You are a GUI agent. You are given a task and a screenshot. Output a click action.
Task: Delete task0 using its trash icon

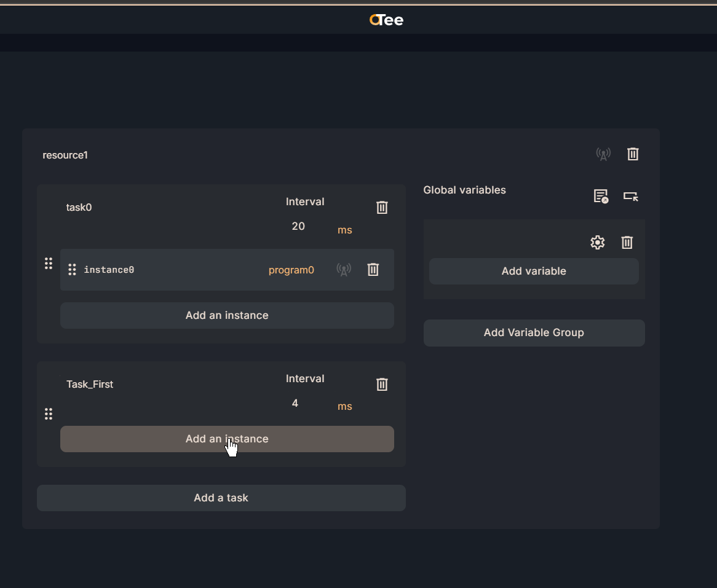(382, 208)
